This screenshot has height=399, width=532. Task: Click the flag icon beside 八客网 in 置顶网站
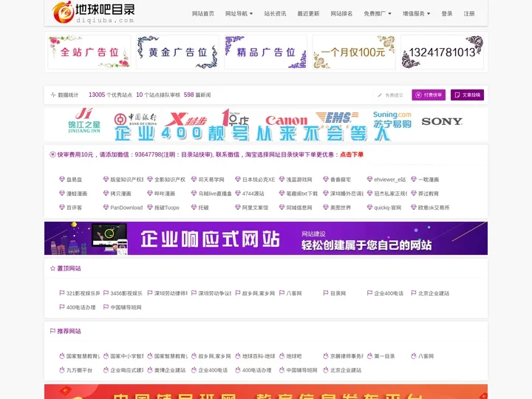pos(282,293)
